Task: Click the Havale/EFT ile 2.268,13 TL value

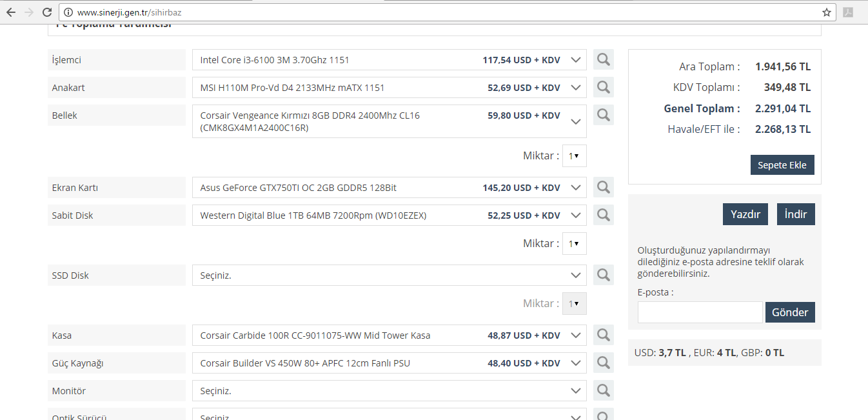Action: 783,129
